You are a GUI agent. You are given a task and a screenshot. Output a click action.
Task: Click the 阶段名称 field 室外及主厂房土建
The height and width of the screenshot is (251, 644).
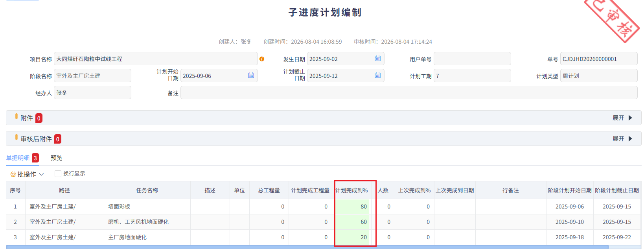[92, 76]
